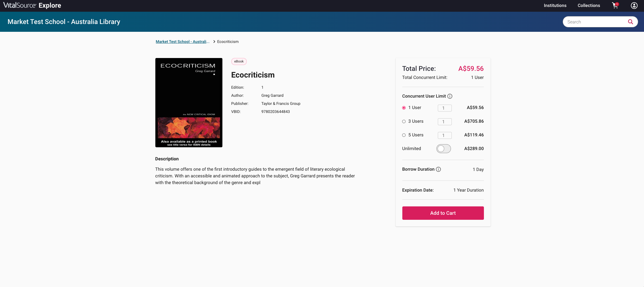Click the Concurrent User Limit info icon

450,96
